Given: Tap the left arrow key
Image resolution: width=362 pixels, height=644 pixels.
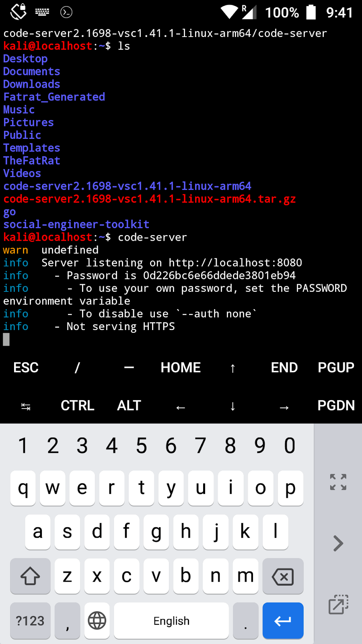Looking at the screenshot, I should [181, 407].
